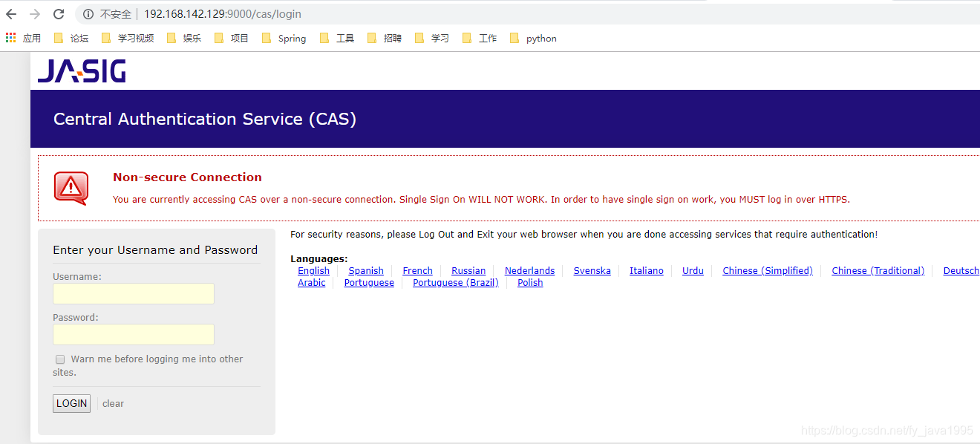This screenshot has width=980, height=444.
Task: Click the clear link
Action: (x=113, y=404)
